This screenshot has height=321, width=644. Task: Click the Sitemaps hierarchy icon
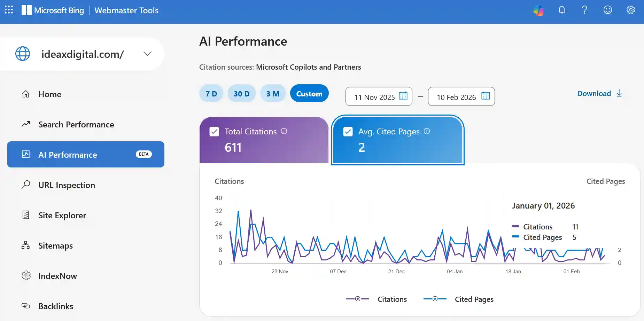point(25,245)
